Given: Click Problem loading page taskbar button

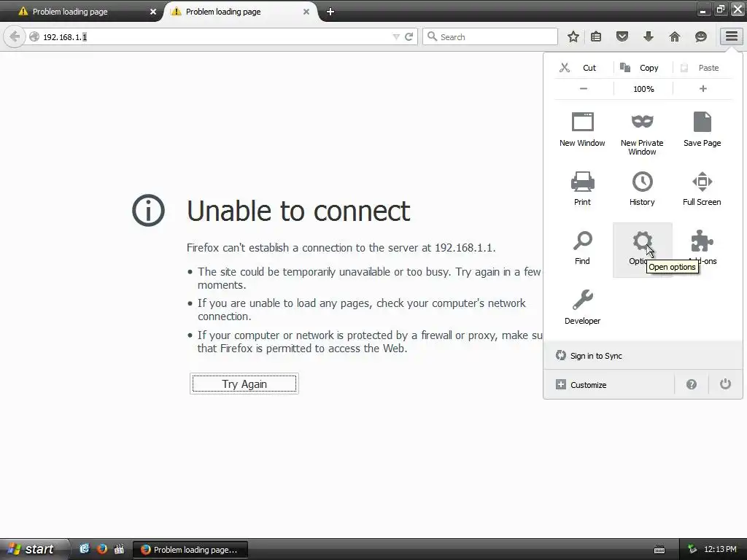Looking at the screenshot, I should point(190,550).
